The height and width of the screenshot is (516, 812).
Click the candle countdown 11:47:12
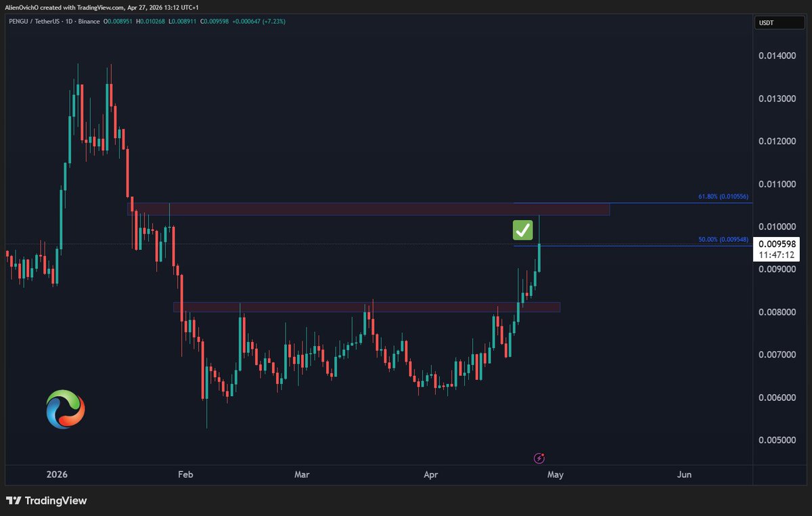tap(777, 255)
